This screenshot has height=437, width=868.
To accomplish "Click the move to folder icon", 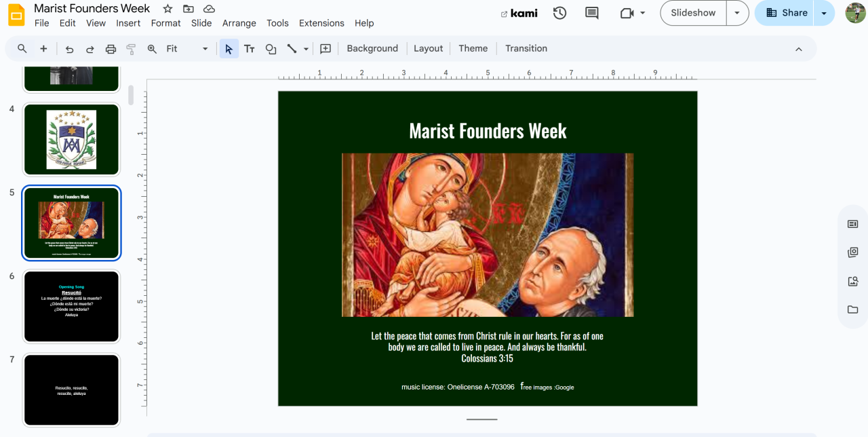I will pyautogui.click(x=189, y=9).
